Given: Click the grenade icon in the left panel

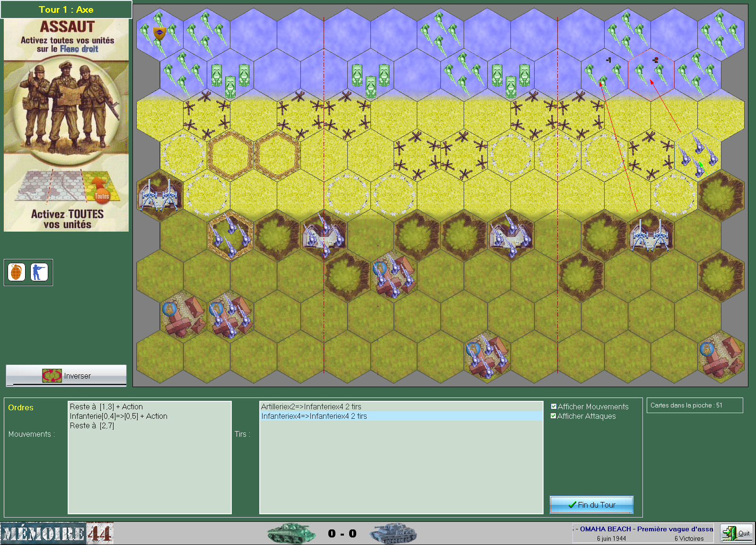Looking at the screenshot, I should point(17,272).
